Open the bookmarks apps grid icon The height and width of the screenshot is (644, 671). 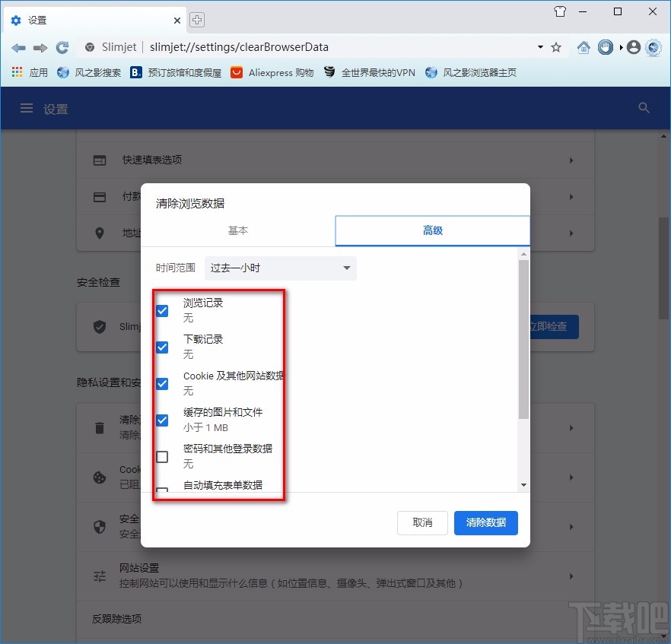click(15, 71)
